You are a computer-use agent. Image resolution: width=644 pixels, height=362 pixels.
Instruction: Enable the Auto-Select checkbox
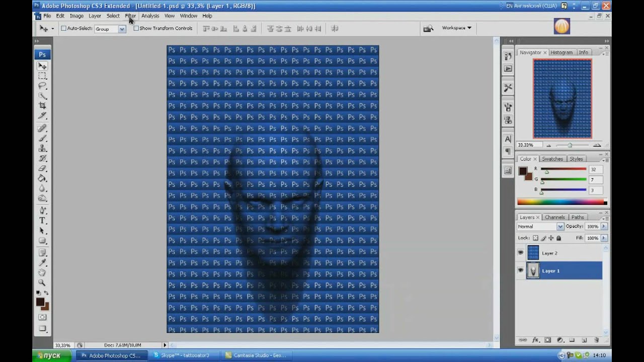[64, 28]
